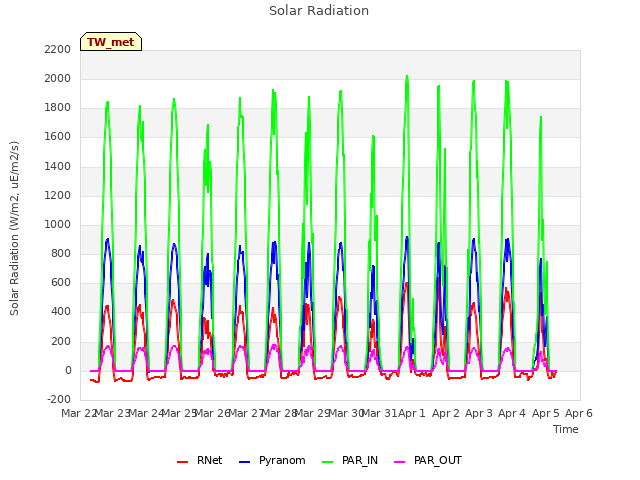Image resolution: width=640 pixels, height=480 pixels.
Task: Click the Apr 5 x-axis date label
Action: (546, 413)
